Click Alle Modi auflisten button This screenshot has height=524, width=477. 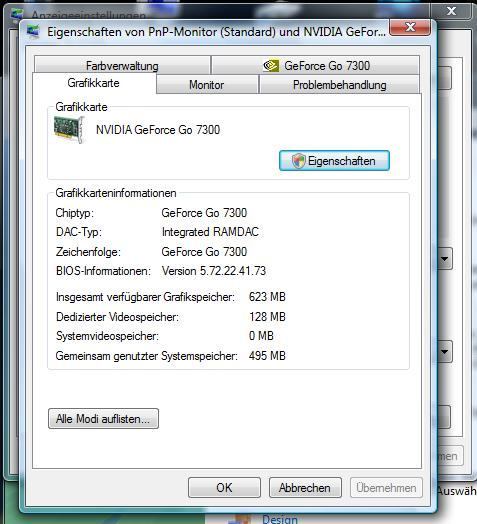point(103,418)
